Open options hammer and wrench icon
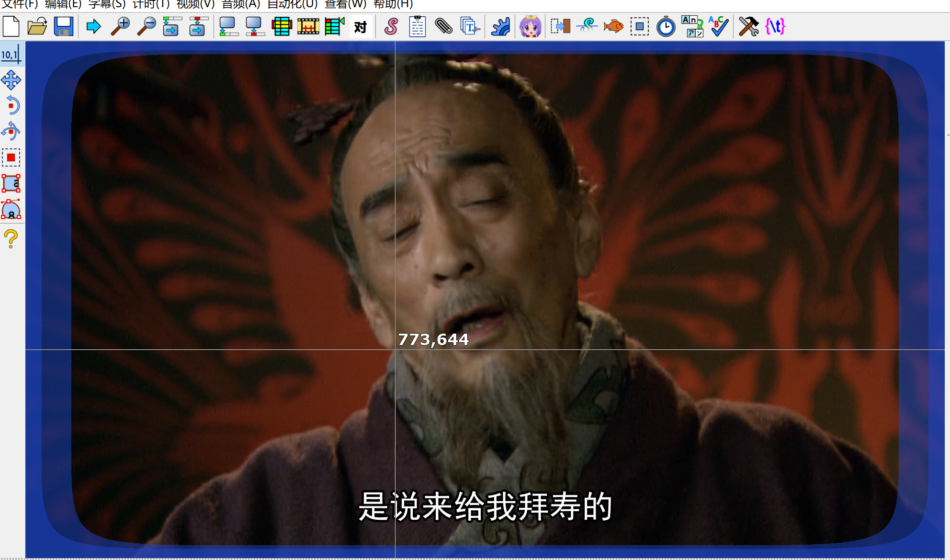950x560 pixels. [749, 26]
